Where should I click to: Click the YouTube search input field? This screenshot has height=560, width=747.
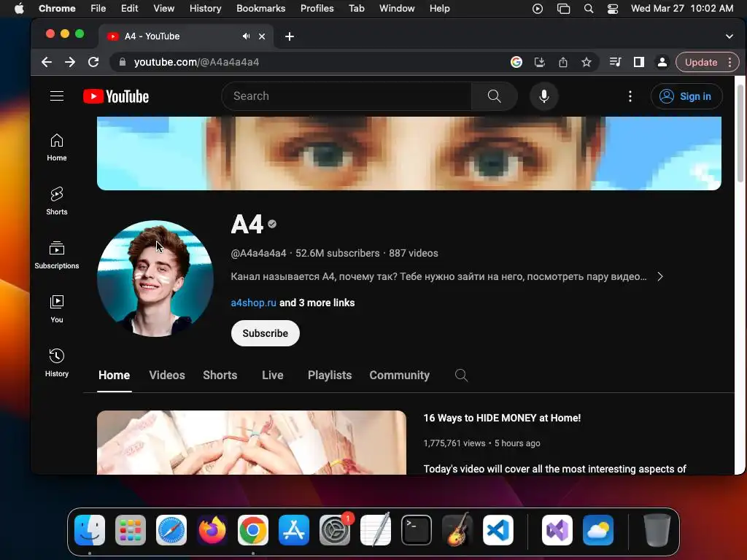coord(347,96)
